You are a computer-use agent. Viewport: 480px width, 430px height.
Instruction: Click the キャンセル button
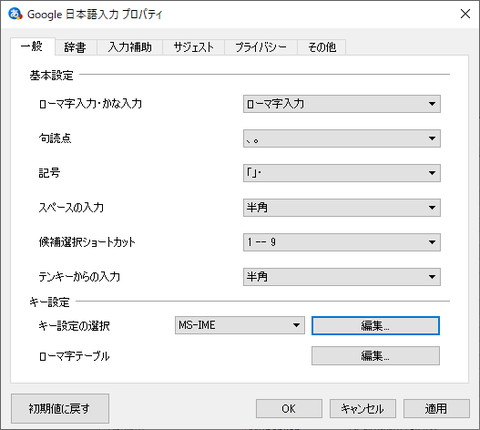click(363, 409)
